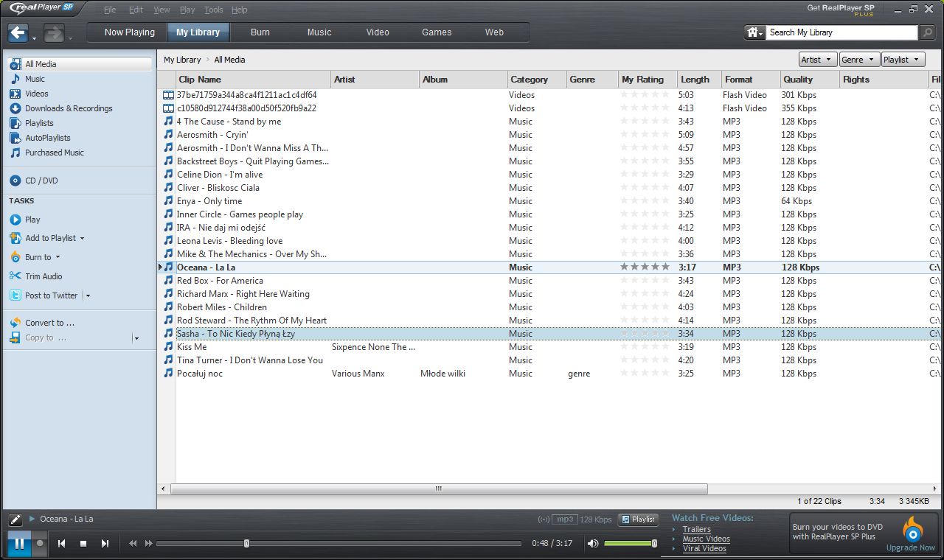Sort by the Clip Name column header
Screen dimensions: 944x560
254,80
